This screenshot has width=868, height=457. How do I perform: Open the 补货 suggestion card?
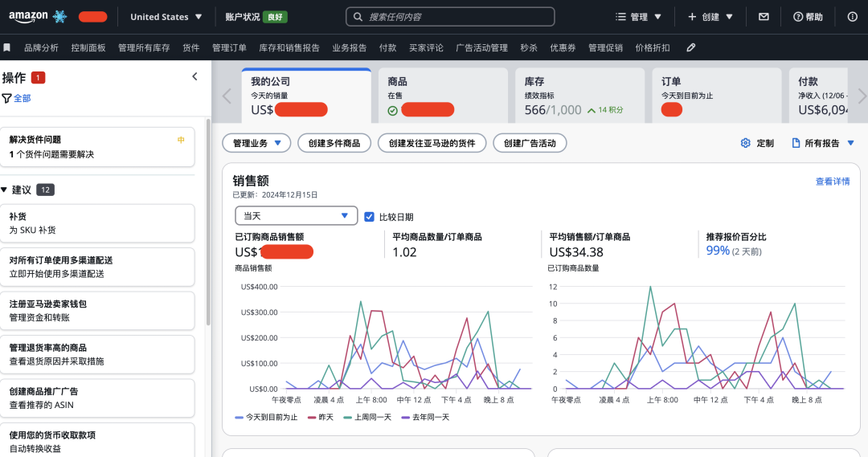[97, 223]
